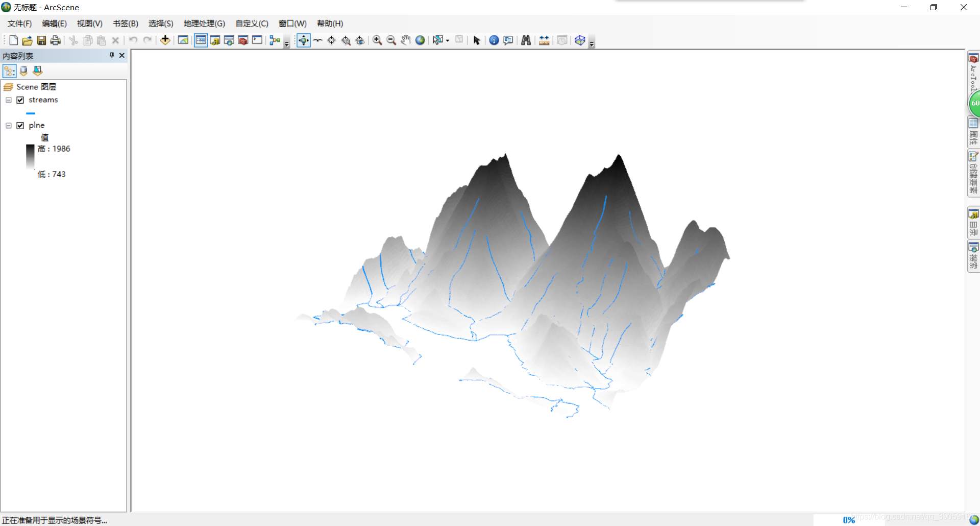Create a new scene document

[14, 40]
